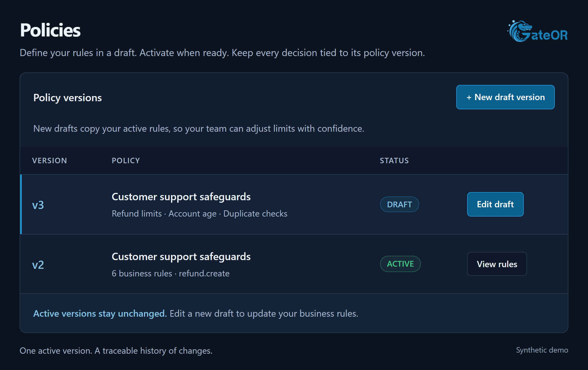View rules for active v2 policy
This screenshot has width=588, height=370.
pos(497,264)
